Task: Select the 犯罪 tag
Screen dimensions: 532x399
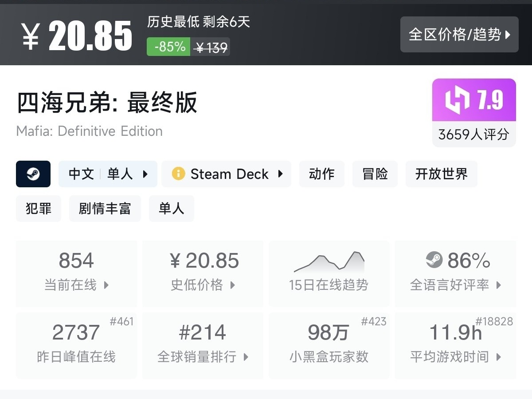Action: [x=39, y=209]
